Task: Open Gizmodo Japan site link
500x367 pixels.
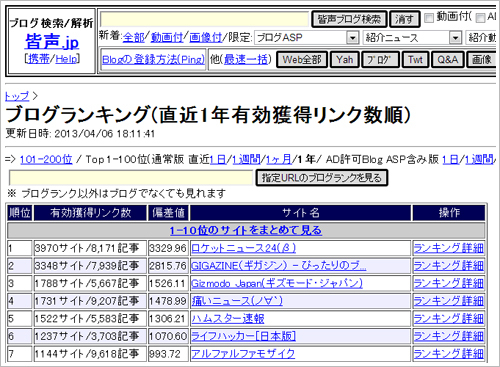Action: coord(277,283)
